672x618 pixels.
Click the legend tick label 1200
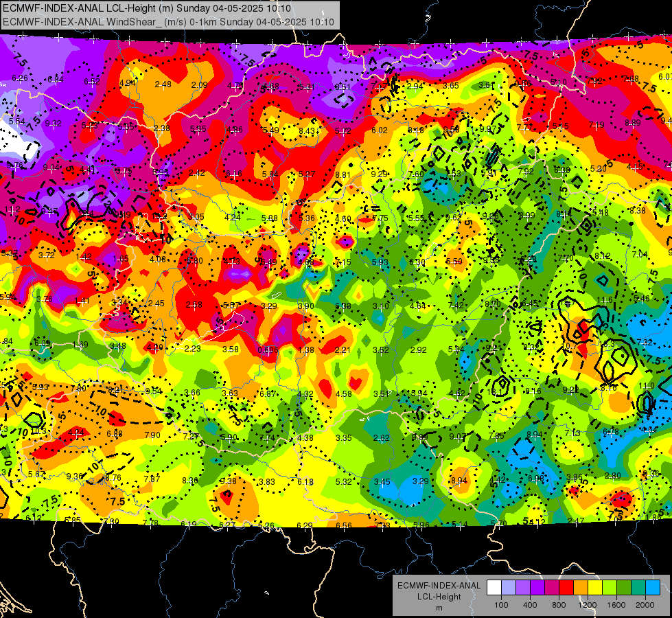point(588,605)
